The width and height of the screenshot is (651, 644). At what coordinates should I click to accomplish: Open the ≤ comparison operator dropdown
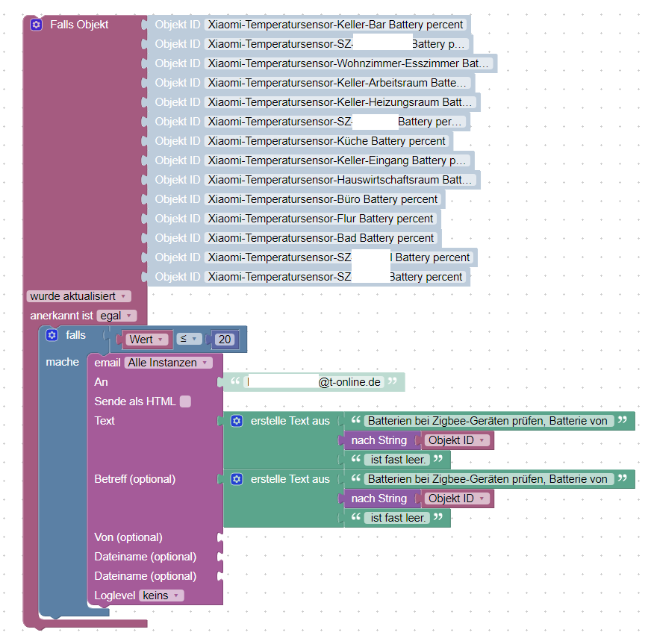click(189, 339)
